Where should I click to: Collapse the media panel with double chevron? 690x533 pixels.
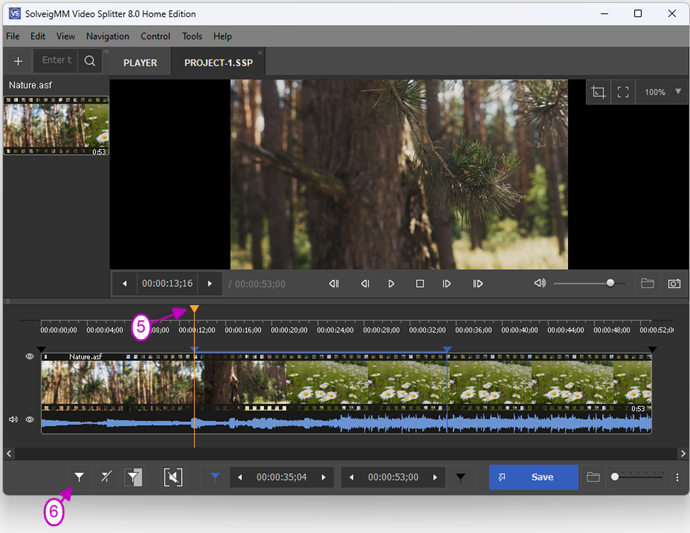pos(106,51)
